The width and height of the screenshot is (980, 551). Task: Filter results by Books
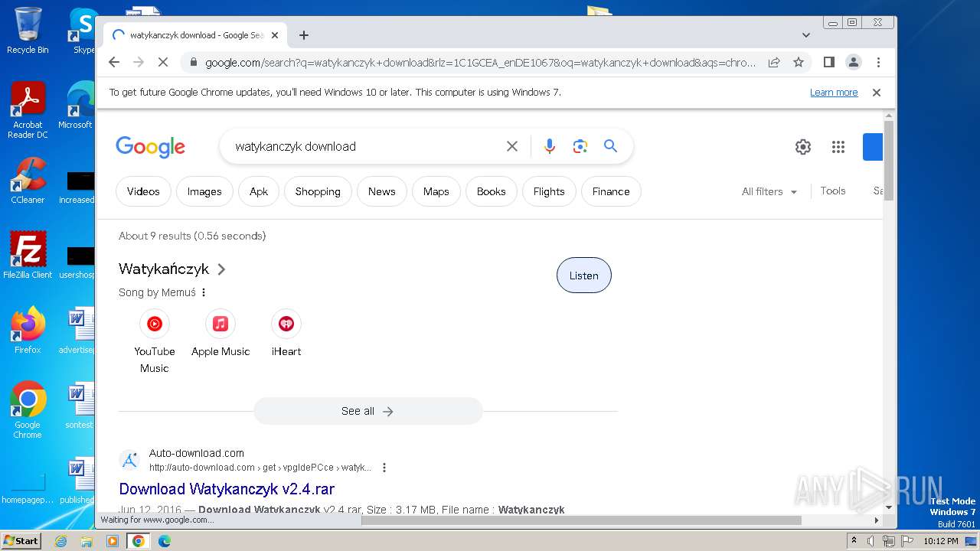[492, 191]
